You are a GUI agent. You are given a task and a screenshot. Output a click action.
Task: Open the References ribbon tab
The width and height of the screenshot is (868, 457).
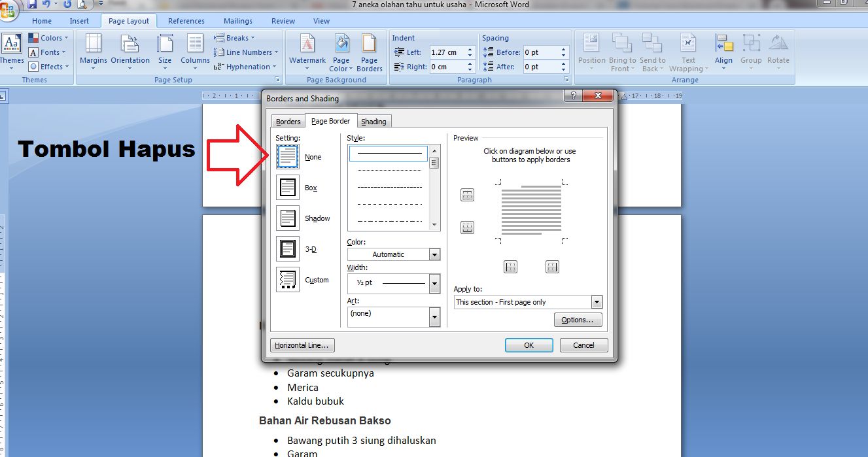coord(186,20)
